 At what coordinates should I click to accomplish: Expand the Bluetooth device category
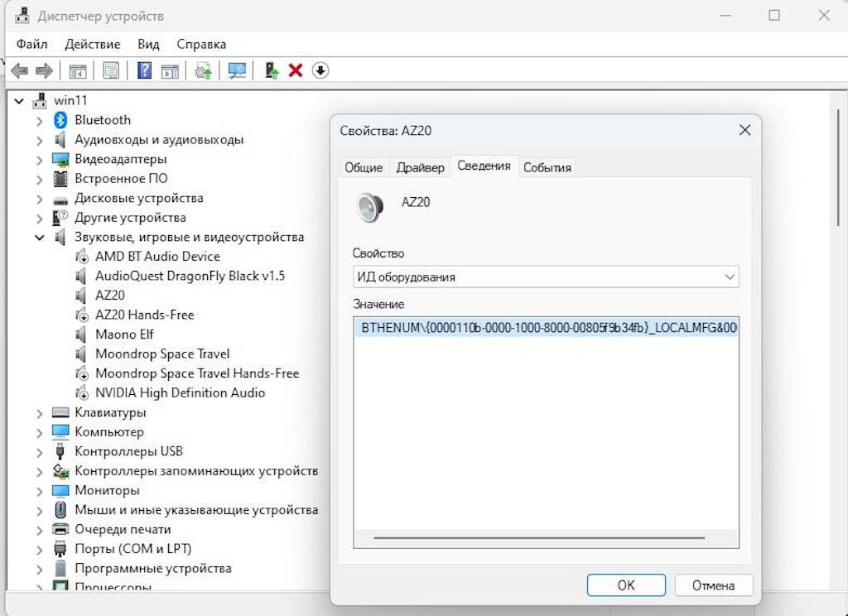point(39,121)
